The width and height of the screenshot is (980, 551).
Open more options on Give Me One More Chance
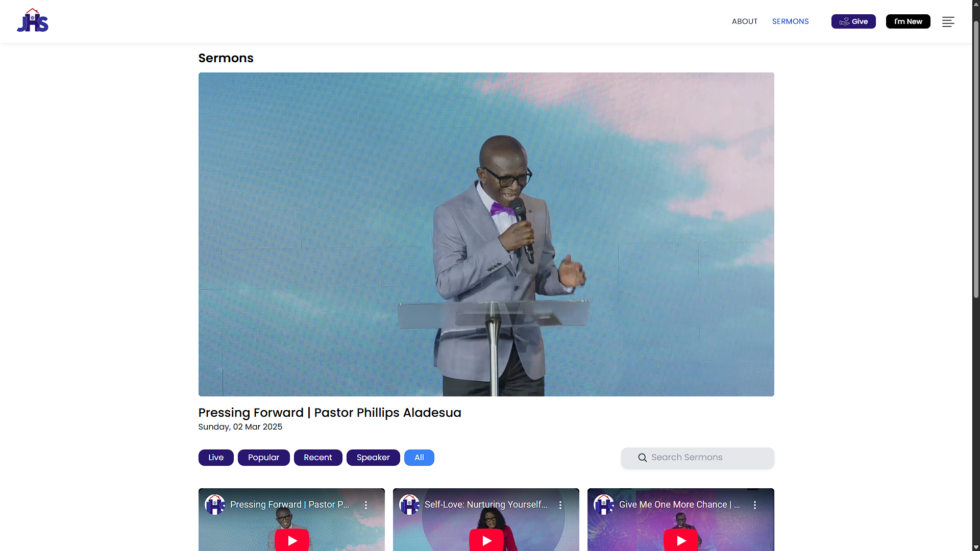[755, 505]
